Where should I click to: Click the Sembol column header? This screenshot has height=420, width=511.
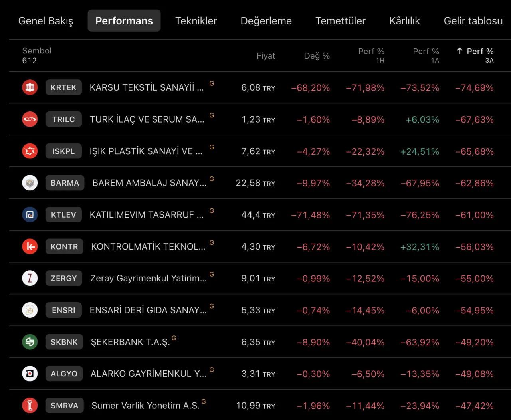(37, 51)
